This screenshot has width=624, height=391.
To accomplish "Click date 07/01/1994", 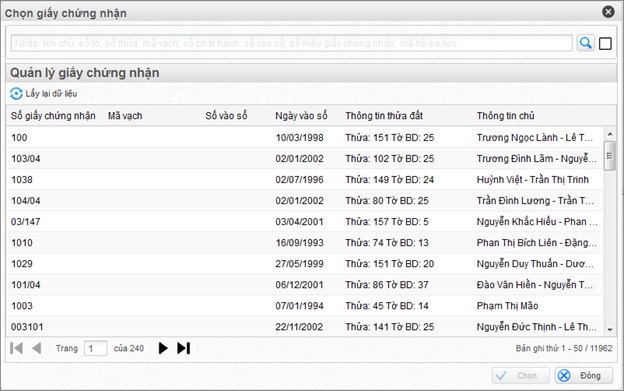I will (300, 306).
